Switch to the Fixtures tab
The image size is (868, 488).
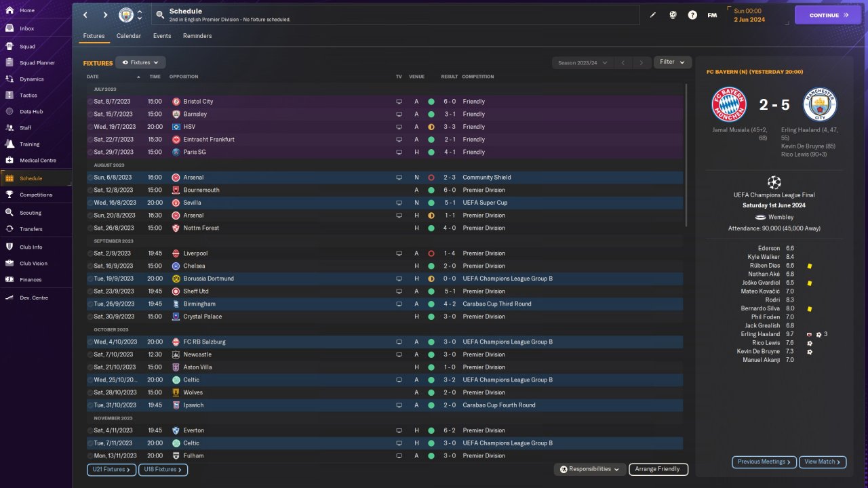click(94, 36)
